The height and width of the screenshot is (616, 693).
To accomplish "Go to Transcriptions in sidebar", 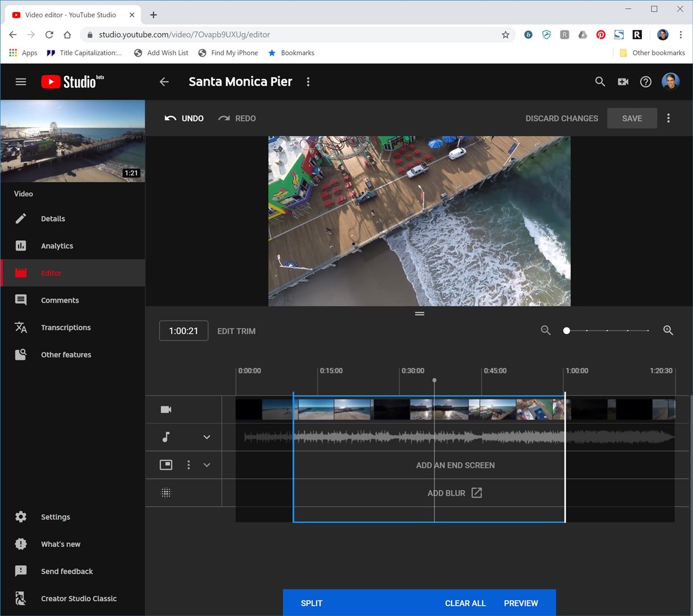I will [x=65, y=327].
